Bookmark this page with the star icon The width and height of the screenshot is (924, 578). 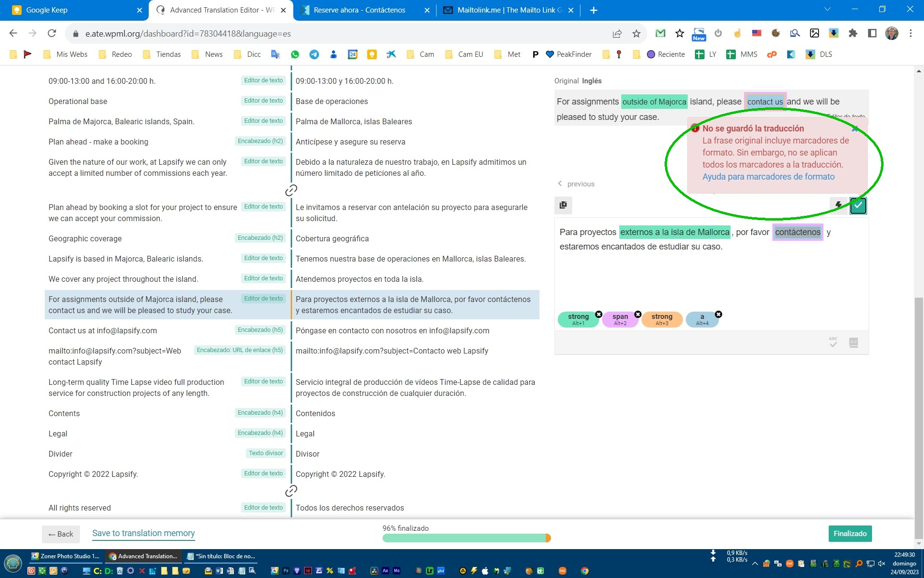636,33
